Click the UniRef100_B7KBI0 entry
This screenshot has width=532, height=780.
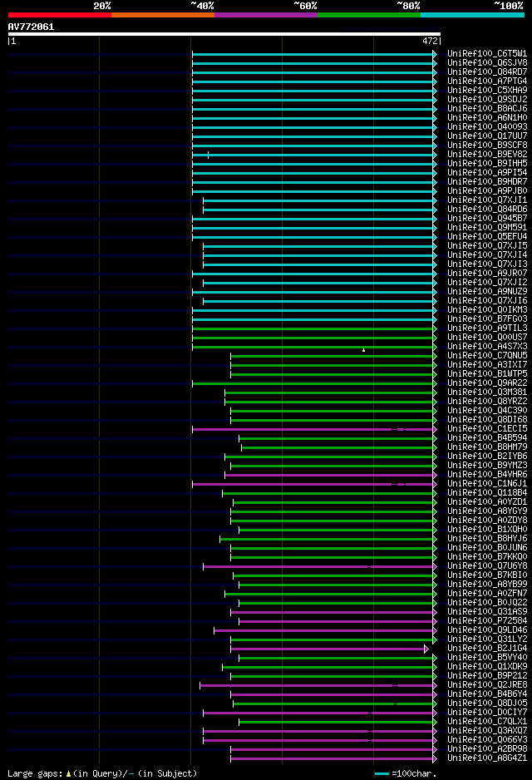[x=487, y=575]
